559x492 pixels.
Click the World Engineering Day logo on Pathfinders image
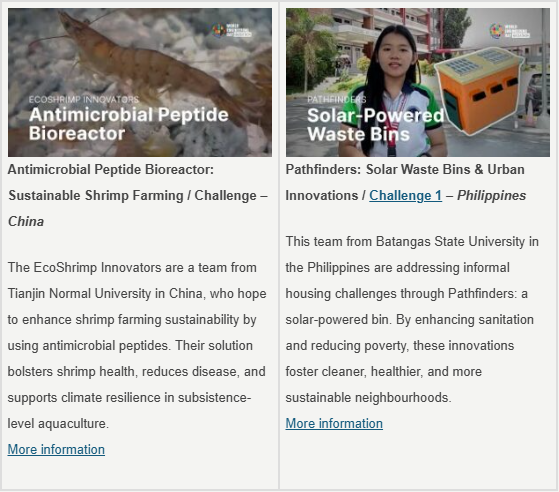tap(510, 31)
